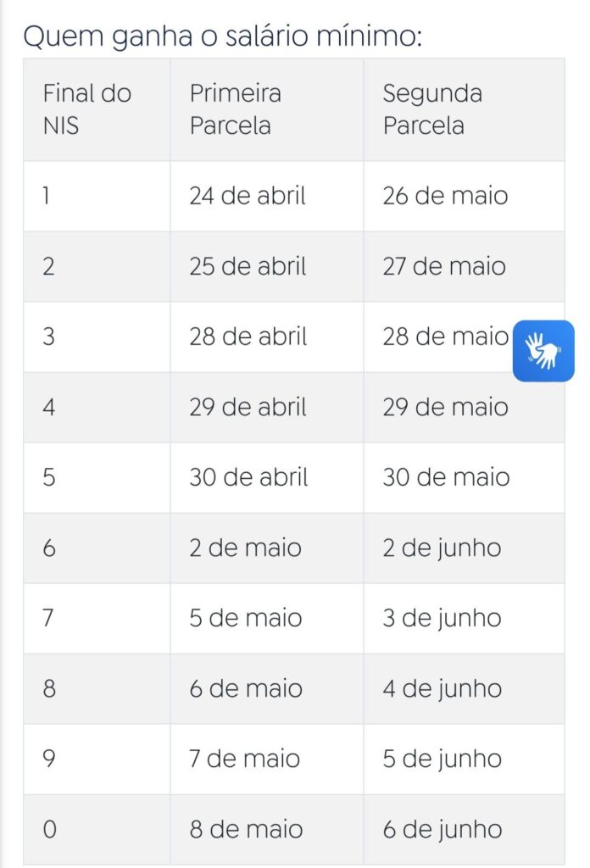Select the 'Segunda Parcela' column header
Screen dimensions: 590x868
pyautogui.click(x=465, y=109)
